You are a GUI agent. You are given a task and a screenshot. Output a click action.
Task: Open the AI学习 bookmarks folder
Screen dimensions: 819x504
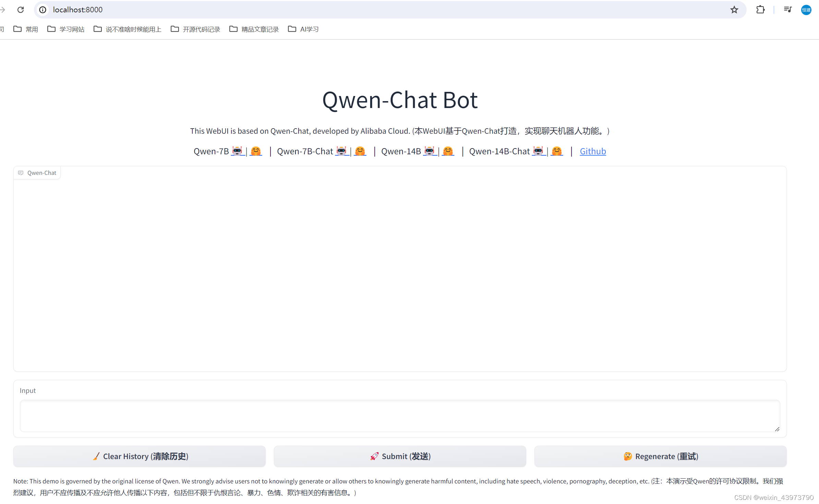pyautogui.click(x=303, y=29)
